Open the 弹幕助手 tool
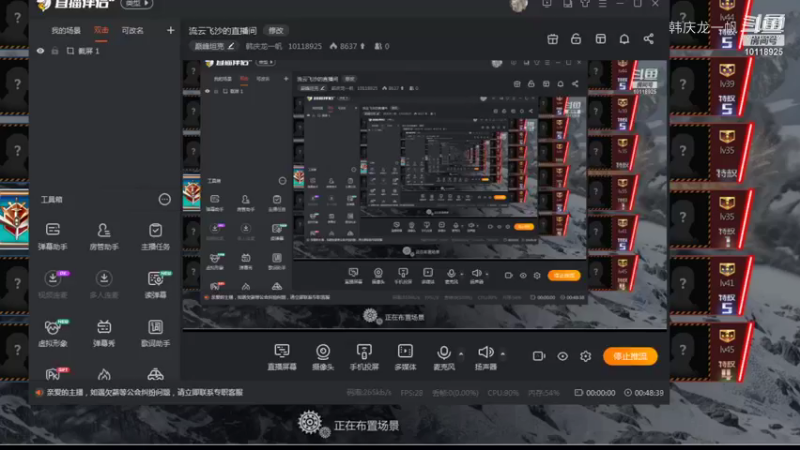Image resolution: width=800 pixels, height=450 pixels. (x=53, y=236)
